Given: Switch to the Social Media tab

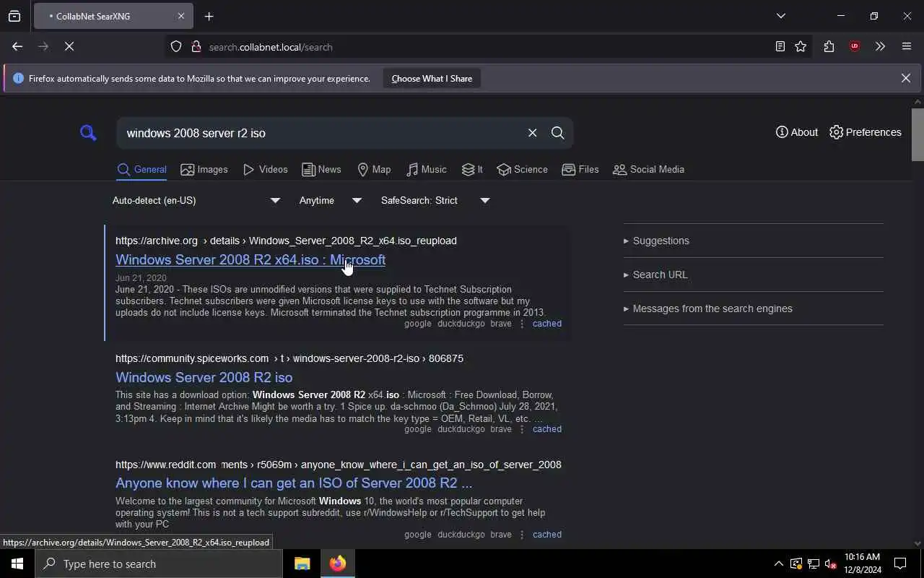Looking at the screenshot, I should click(648, 170).
